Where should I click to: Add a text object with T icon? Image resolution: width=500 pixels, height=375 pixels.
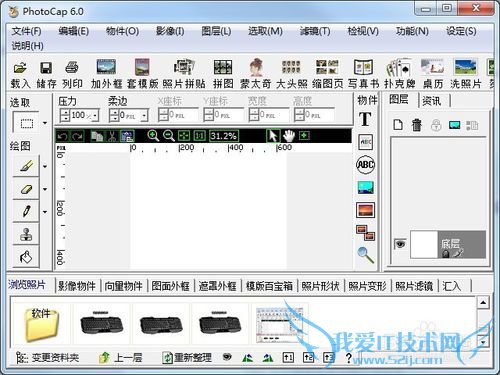pyautogui.click(x=365, y=119)
